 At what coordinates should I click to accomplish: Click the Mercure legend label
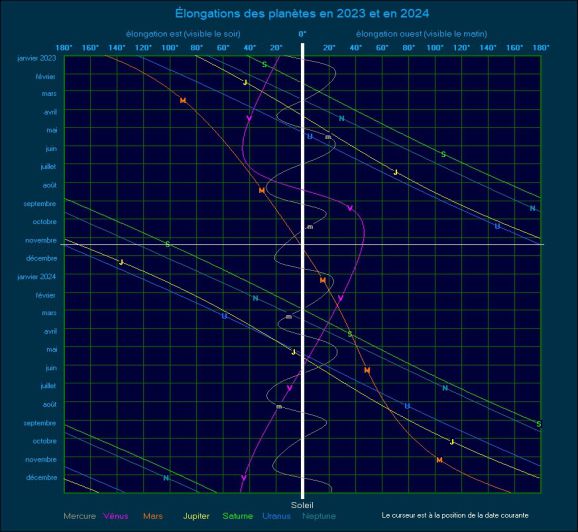[x=80, y=516]
